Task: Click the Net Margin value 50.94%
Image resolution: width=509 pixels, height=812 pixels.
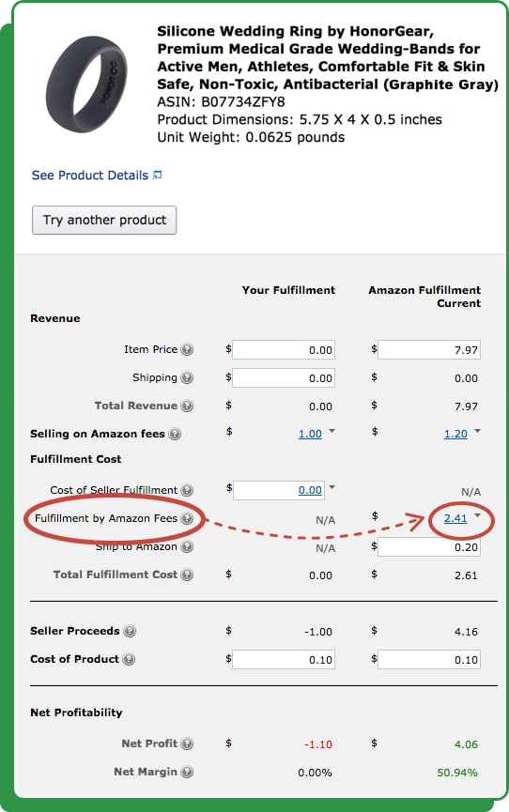Action: click(x=457, y=773)
